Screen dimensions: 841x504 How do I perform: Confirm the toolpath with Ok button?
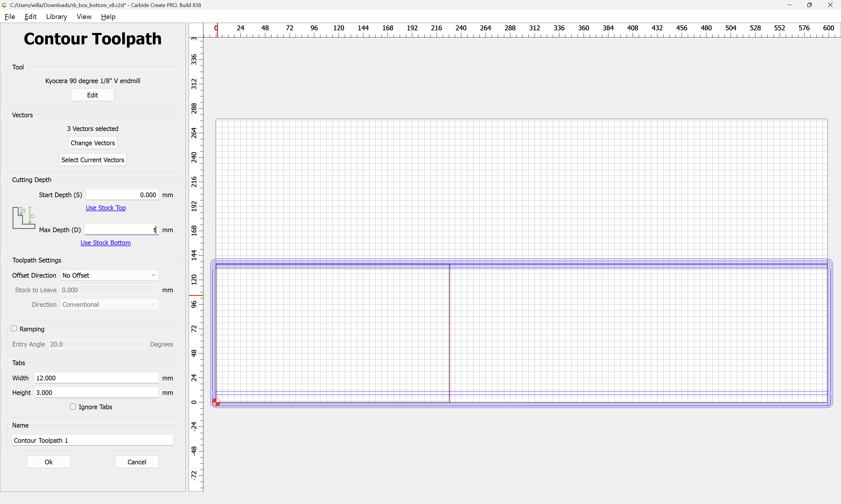click(48, 461)
